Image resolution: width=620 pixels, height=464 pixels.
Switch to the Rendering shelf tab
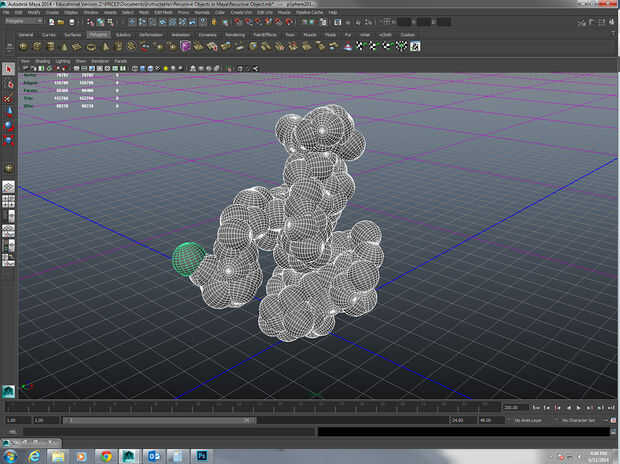(235, 34)
